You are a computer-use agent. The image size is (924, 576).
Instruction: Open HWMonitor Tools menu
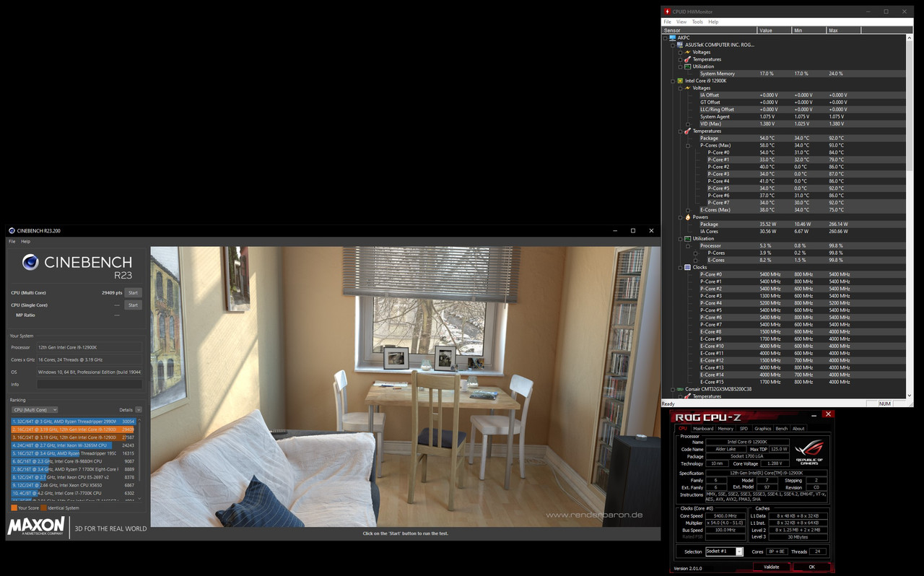click(x=697, y=22)
